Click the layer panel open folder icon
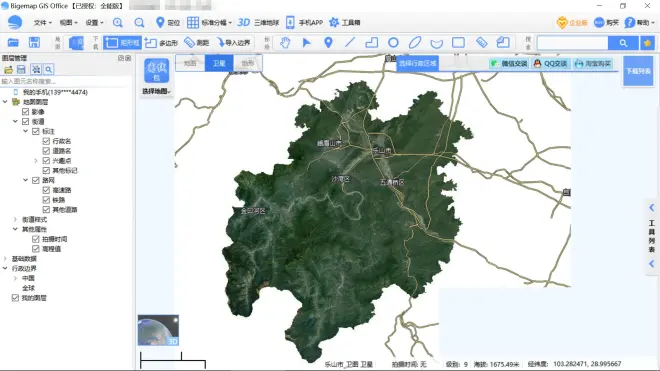The width and height of the screenshot is (660, 371). pos(8,69)
